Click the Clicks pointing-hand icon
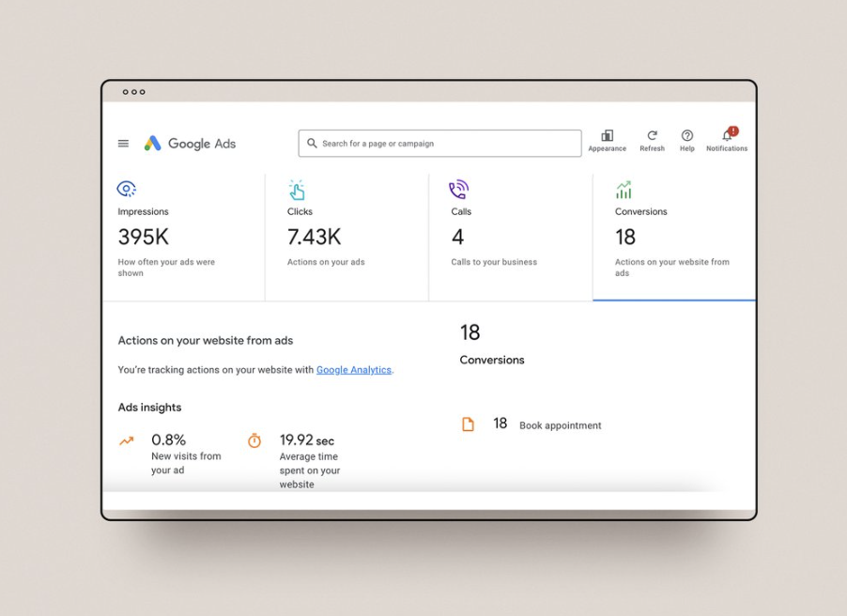 pos(297,190)
